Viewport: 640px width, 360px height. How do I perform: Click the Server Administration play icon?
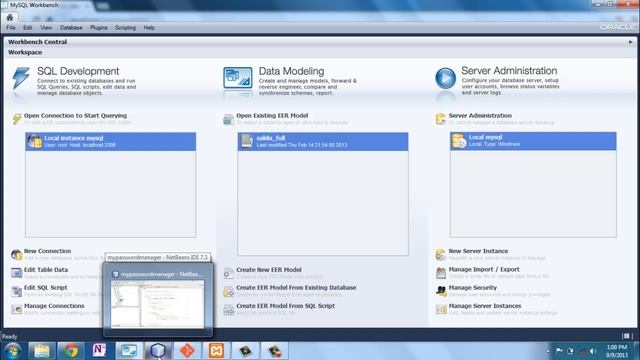pyautogui.click(x=445, y=78)
